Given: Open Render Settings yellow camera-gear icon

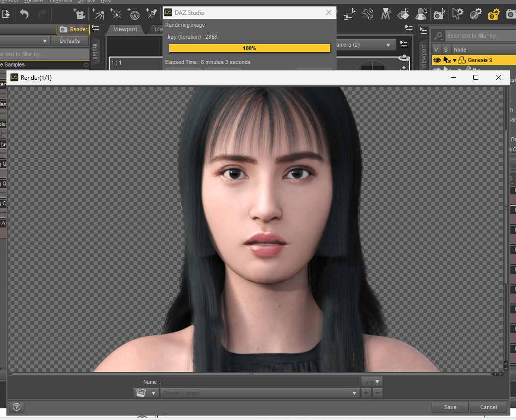Looking at the screenshot, I should (494, 14).
